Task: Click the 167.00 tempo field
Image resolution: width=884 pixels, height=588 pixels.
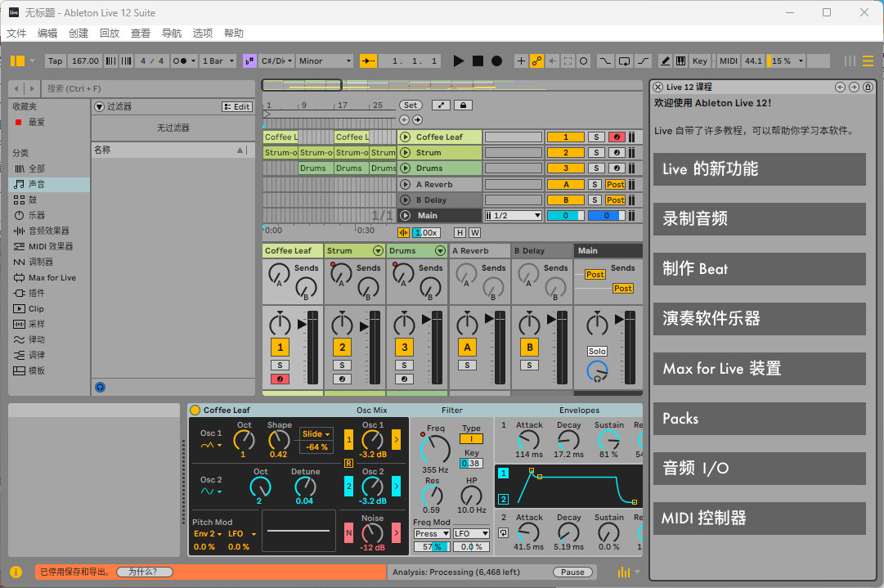Action: [x=85, y=61]
